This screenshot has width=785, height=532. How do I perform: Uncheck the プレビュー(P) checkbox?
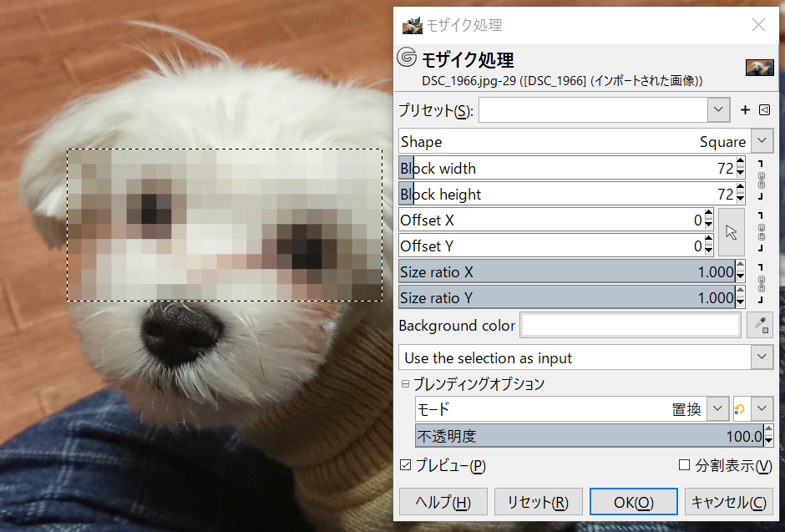(406, 465)
